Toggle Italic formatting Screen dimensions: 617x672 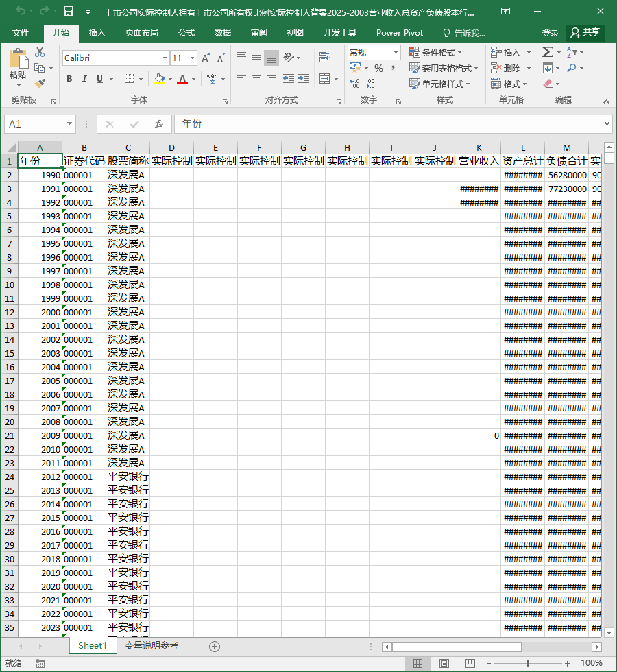(84, 79)
